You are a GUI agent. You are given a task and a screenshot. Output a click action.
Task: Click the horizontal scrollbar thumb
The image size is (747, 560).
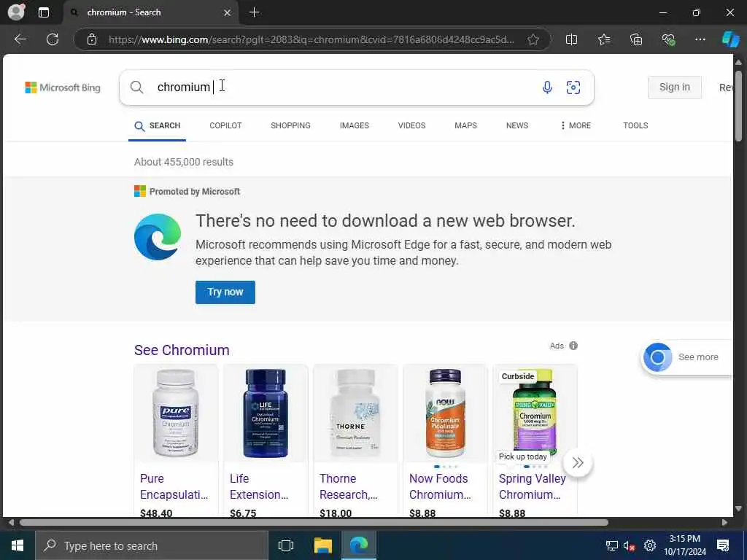(314, 522)
